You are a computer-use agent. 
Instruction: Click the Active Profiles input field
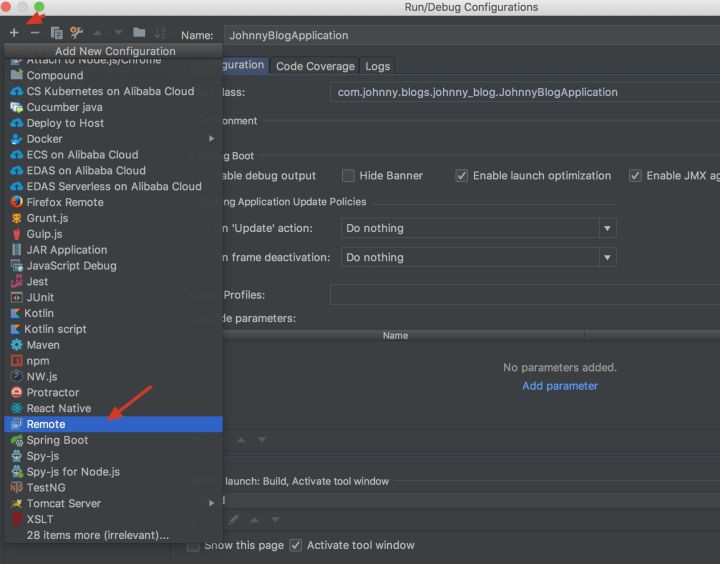[524, 294]
